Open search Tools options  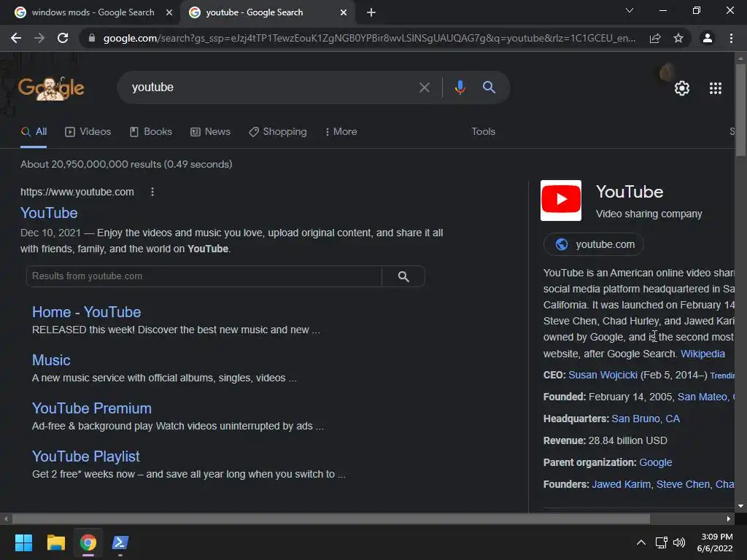[483, 132]
